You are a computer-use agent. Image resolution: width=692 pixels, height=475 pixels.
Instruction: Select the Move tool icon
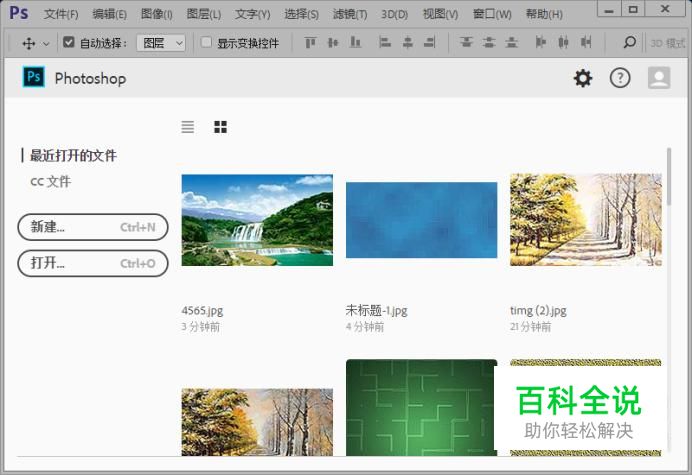pos(28,43)
